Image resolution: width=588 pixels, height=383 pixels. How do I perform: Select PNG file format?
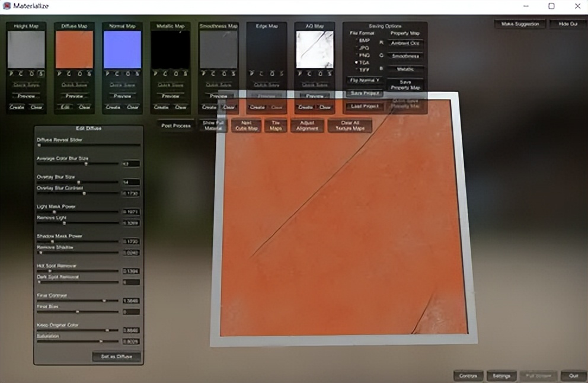click(362, 56)
